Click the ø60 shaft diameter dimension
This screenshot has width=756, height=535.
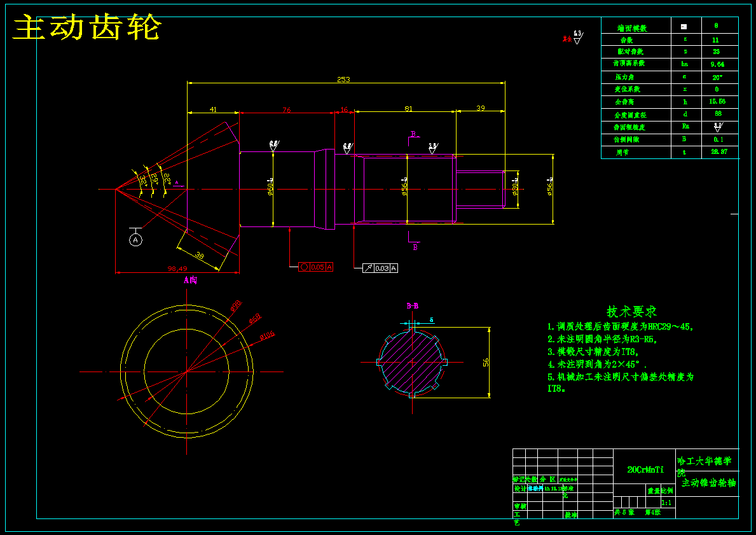click(x=270, y=186)
